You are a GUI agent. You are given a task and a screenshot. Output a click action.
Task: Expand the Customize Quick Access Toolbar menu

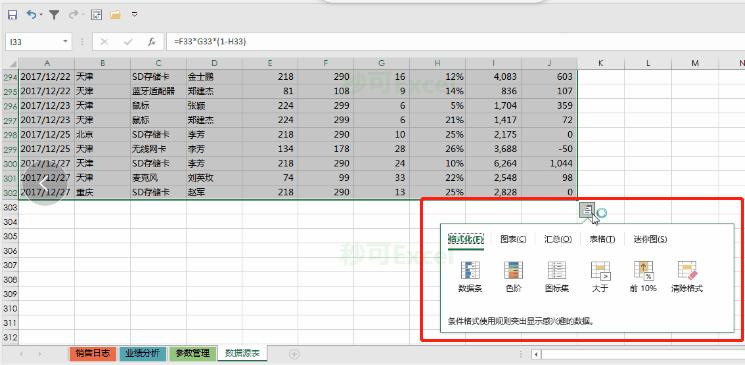tap(134, 15)
